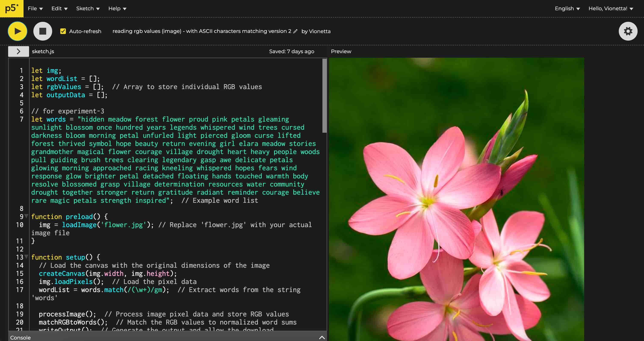Open the Help menu

[x=117, y=9]
